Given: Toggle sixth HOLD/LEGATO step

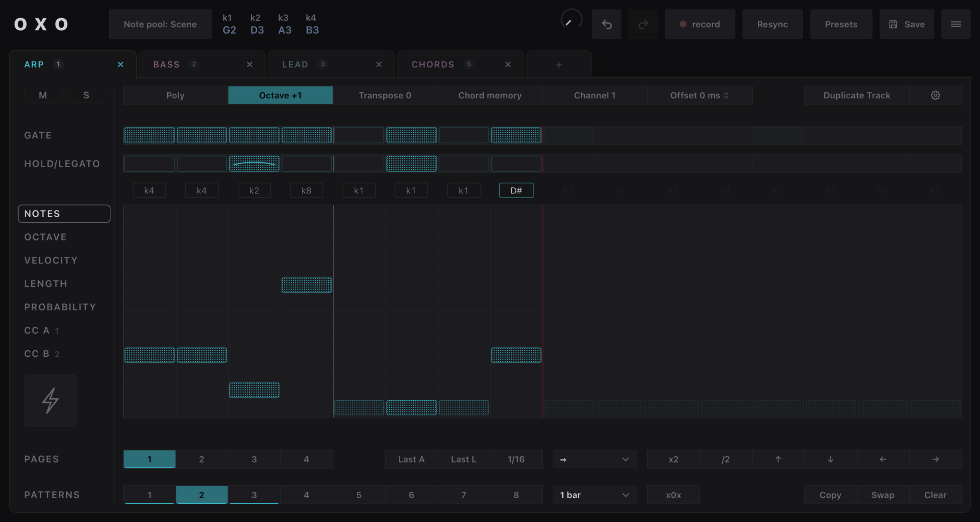Looking at the screenshot, I should (x=411, y=164).
